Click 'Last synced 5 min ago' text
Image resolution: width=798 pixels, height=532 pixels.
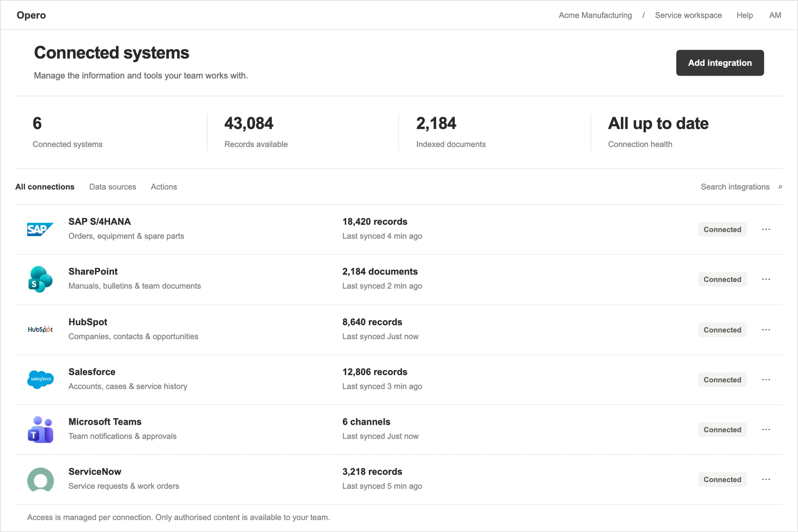click(382, 486)
